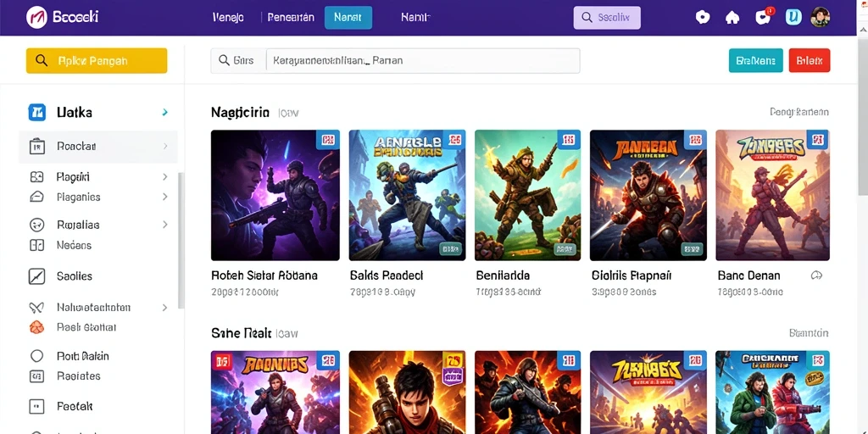Click the white gear icon in header

[703, 18]
